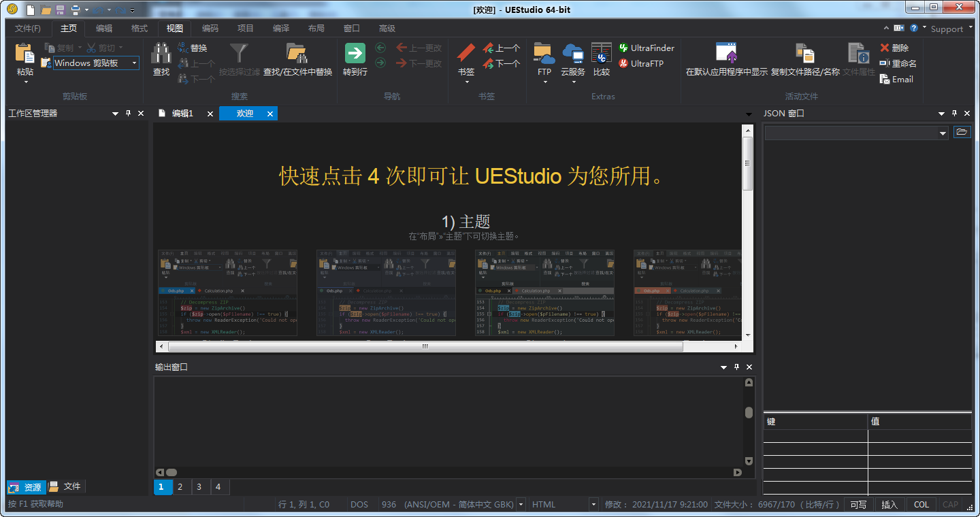Viewport: 980px width, 517px height.
Task: Open the JSON window combo box dropdown
Action: (x=943, y=133)
